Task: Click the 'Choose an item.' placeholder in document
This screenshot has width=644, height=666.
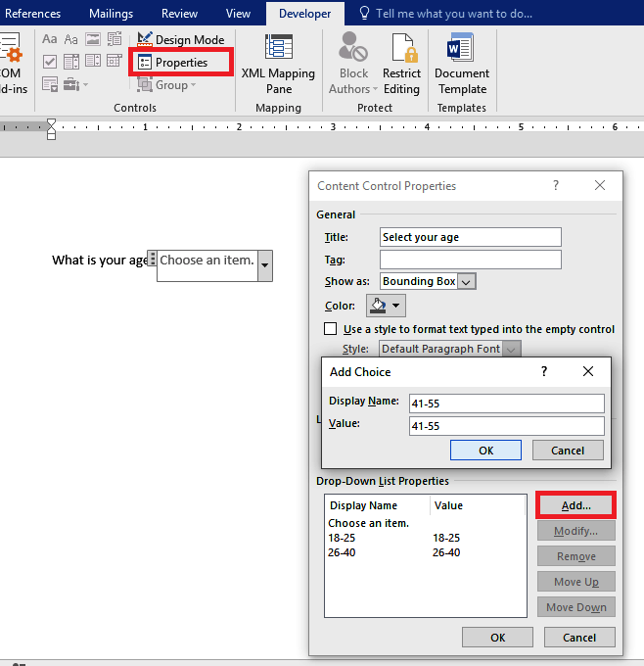Action: click(207, 260)
